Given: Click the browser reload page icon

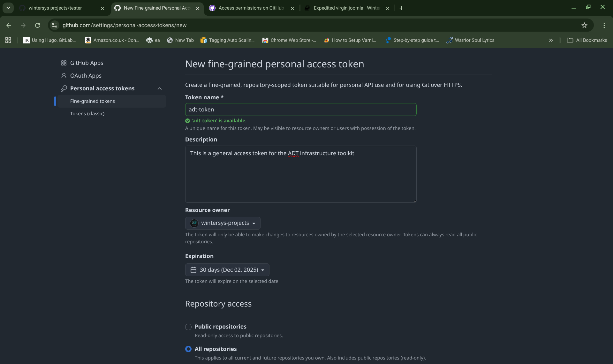Looking at the screenshot, I should 38,25.
